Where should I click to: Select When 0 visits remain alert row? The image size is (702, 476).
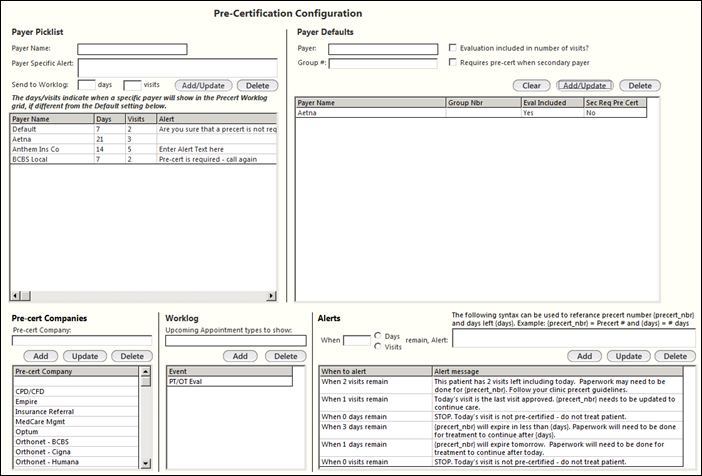point(501,462)
